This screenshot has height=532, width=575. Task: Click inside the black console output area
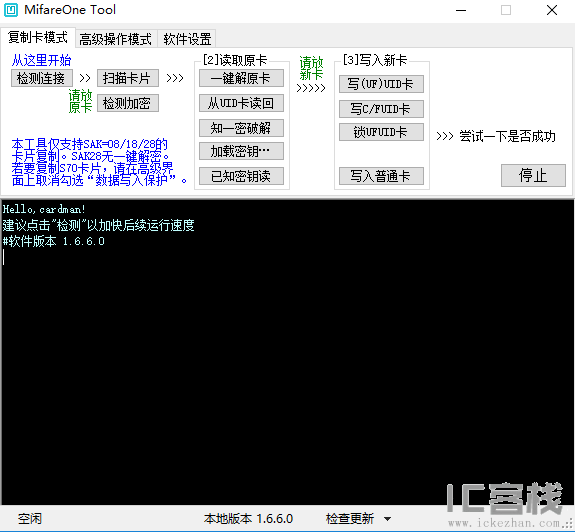tap(288, 352)
